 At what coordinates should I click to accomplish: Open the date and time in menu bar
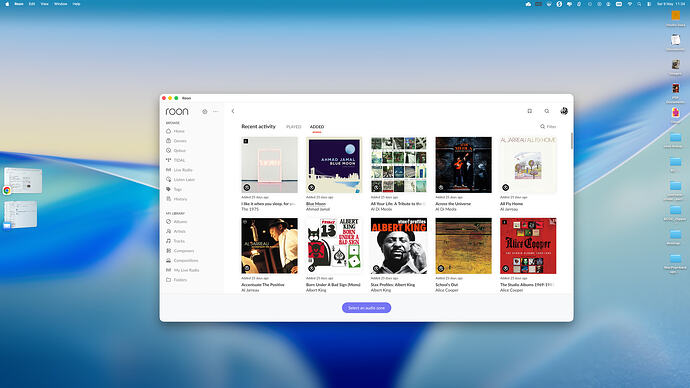[671, 4]
